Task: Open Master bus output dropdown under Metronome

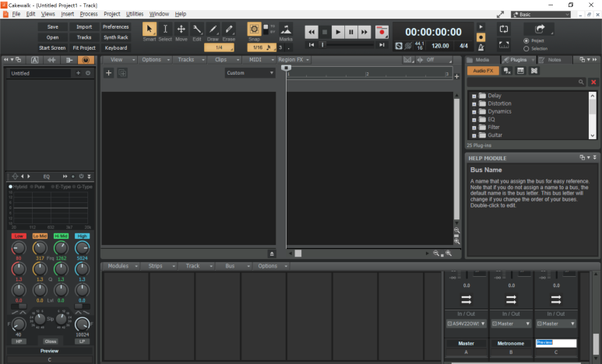Action: pos(511,324)
